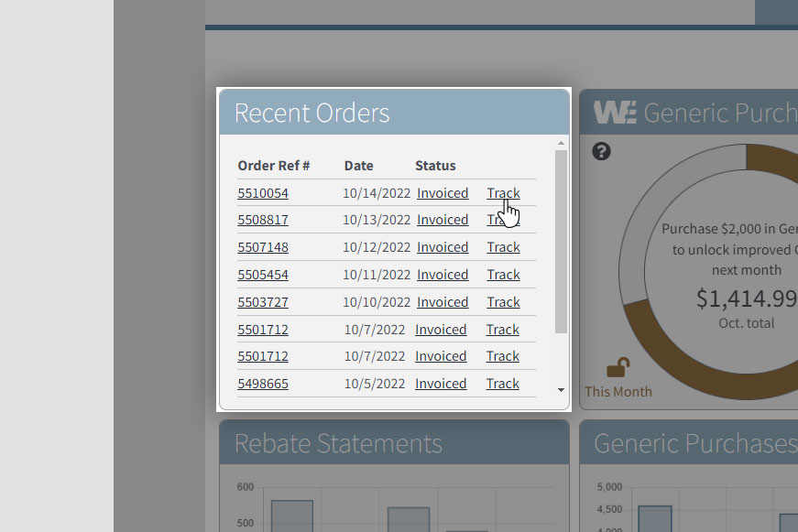View Invoiced status for order 5507148
The width and height of the screenshot is (798, 532).
point(443,247)
